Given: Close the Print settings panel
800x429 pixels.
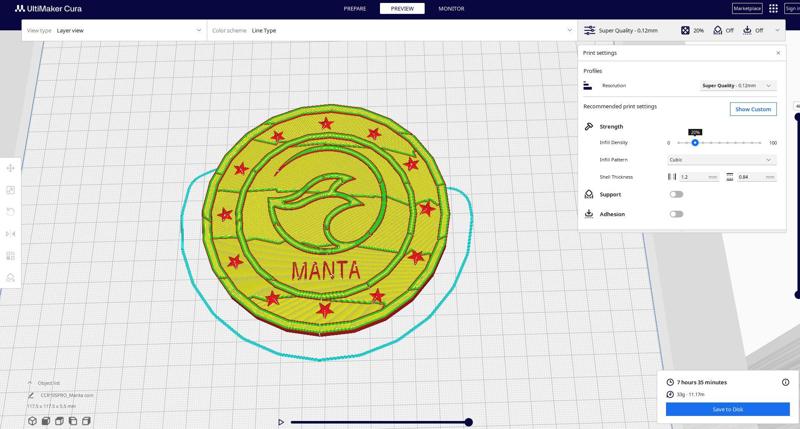Looking at the screenshot, I should click(x=778, y=53).
